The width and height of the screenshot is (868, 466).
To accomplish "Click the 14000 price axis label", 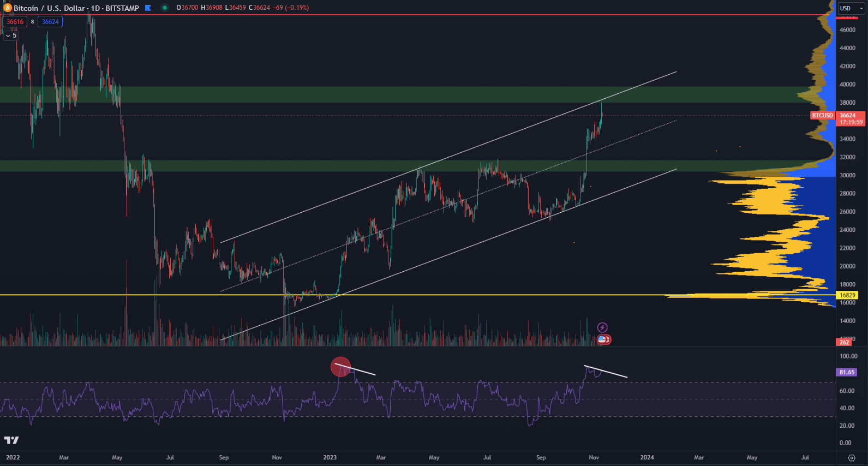I will 847,321.
